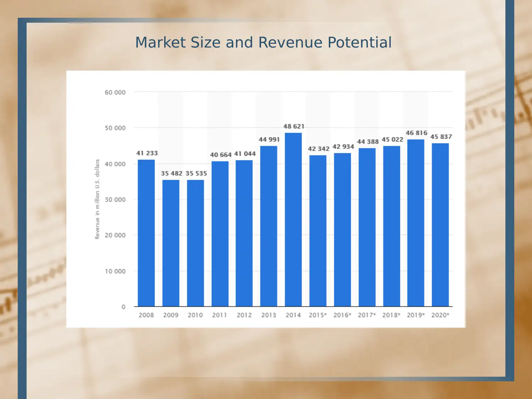The height and width of the screenshot is (399, 532).
Task: Click the value label '40 664'
Action: pos(221,155)
